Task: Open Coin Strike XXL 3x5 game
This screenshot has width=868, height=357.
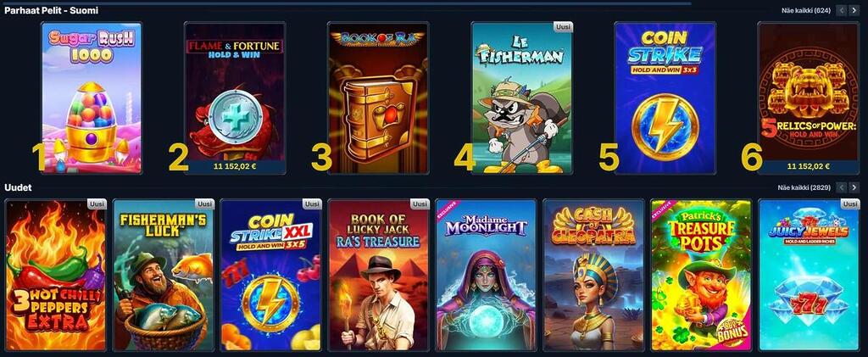Action: 270,275
